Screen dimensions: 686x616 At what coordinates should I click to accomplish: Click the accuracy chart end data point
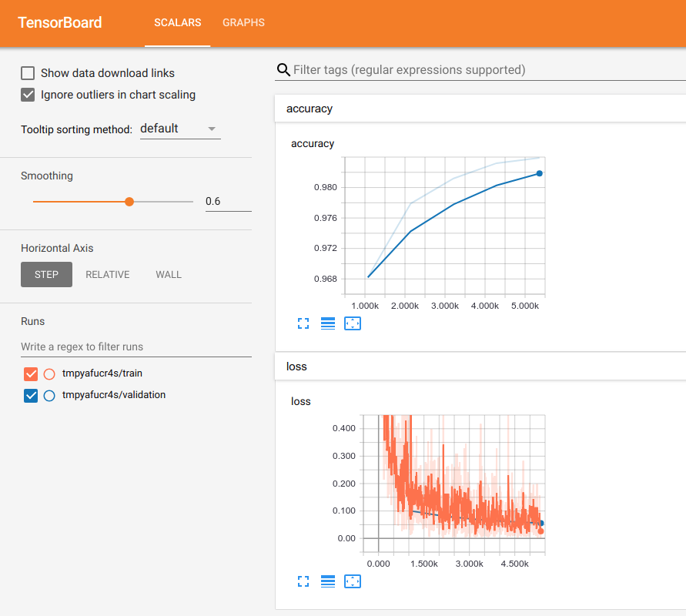tap(540, 173)
